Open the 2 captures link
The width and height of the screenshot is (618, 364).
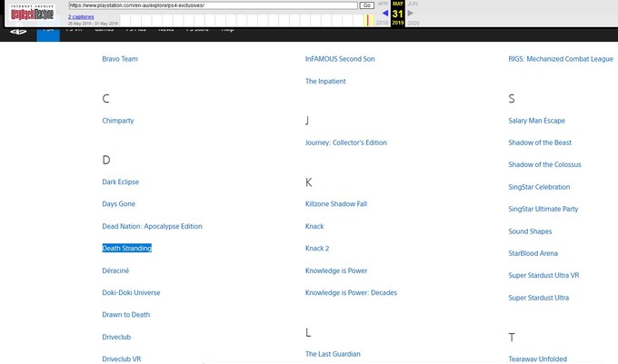(81, 16)
